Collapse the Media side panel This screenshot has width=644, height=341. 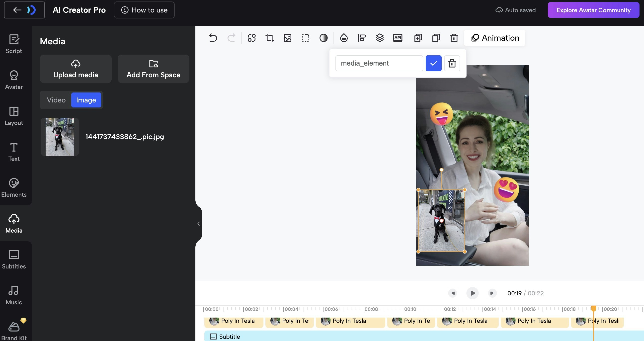coord(198,224)
